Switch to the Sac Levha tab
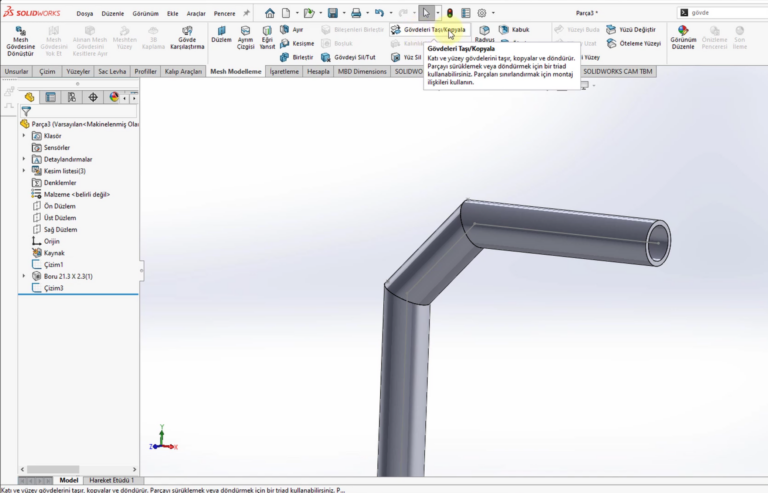 point(111,72)
